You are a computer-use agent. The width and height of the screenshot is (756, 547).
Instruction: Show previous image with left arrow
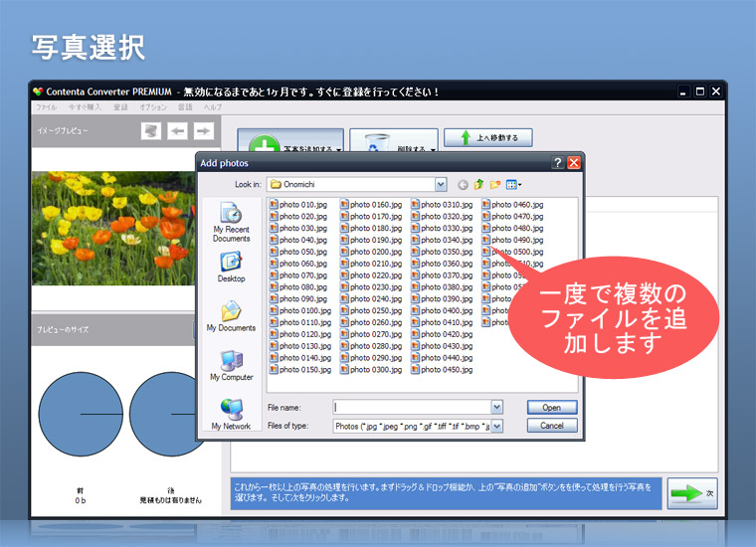point(177,131)
